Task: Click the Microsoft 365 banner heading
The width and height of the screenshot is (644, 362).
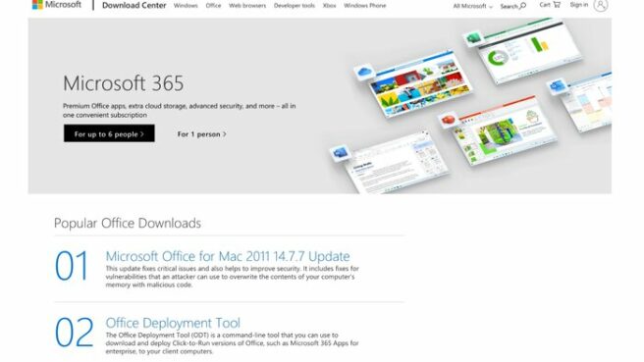Action: coord(124,83)
